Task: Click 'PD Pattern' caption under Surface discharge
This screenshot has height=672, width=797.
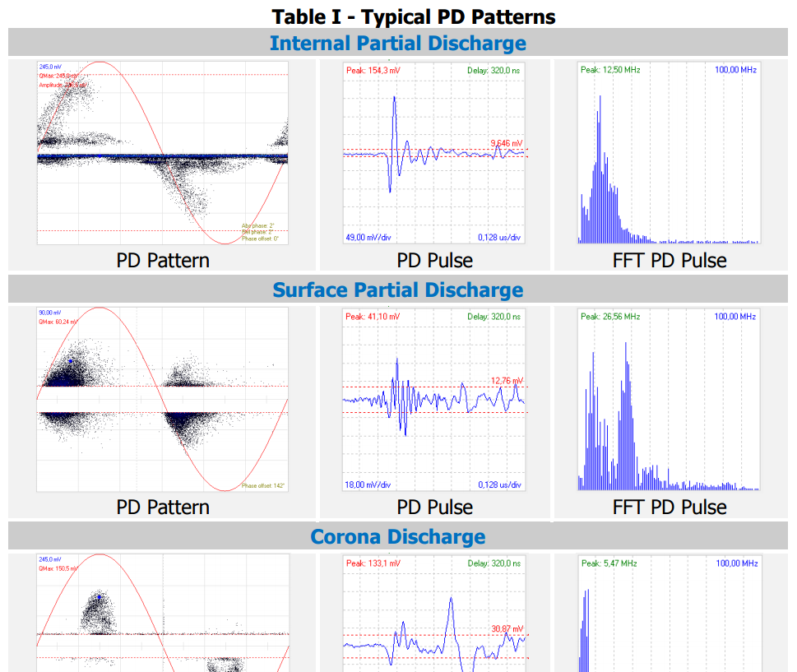Action: (x=163, y=507)
